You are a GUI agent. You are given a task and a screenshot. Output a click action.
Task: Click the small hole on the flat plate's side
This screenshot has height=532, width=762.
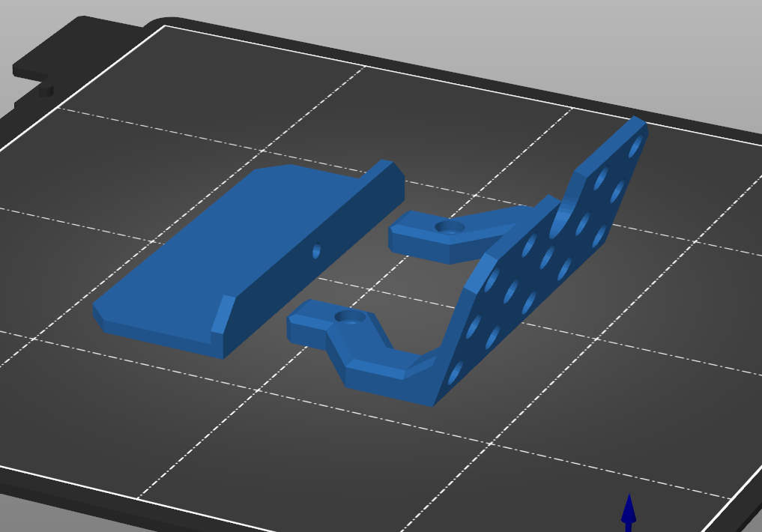[x=316, y=250]
